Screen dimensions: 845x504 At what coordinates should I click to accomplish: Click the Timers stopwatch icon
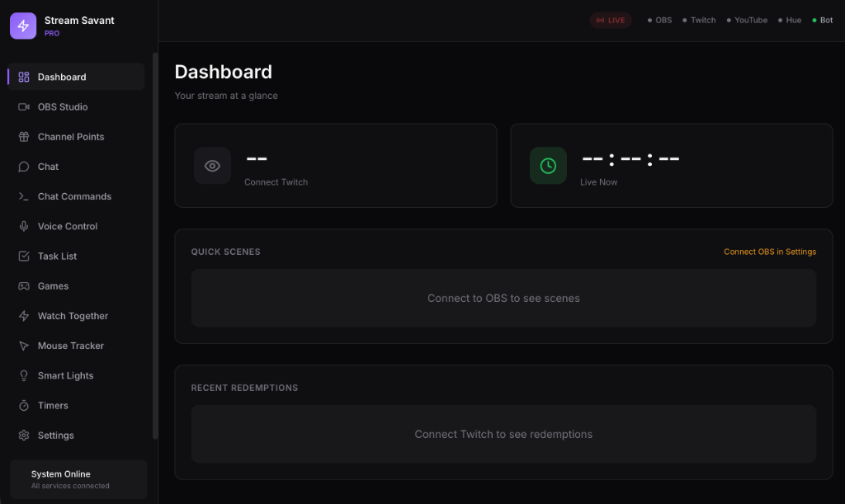tap(24, 405)
